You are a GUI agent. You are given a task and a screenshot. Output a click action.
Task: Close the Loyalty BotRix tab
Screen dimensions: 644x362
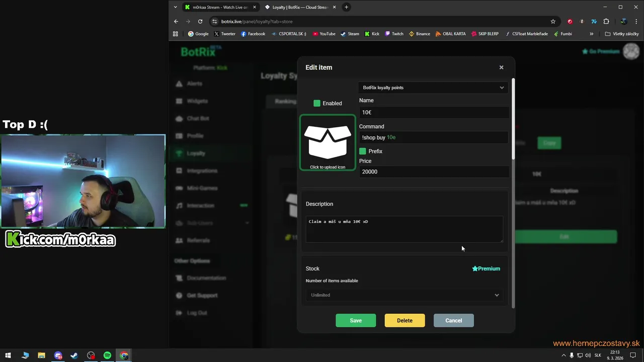(x=335, y=8)
